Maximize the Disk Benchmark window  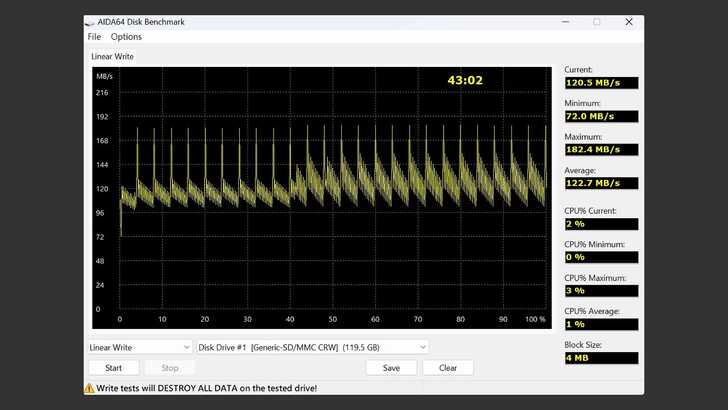(597, 22)
